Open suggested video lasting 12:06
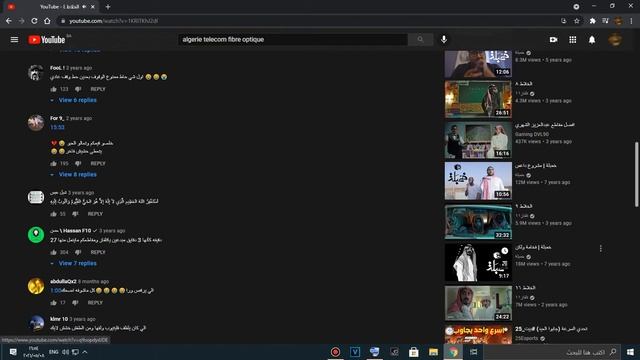 click(x=478, y=64)
